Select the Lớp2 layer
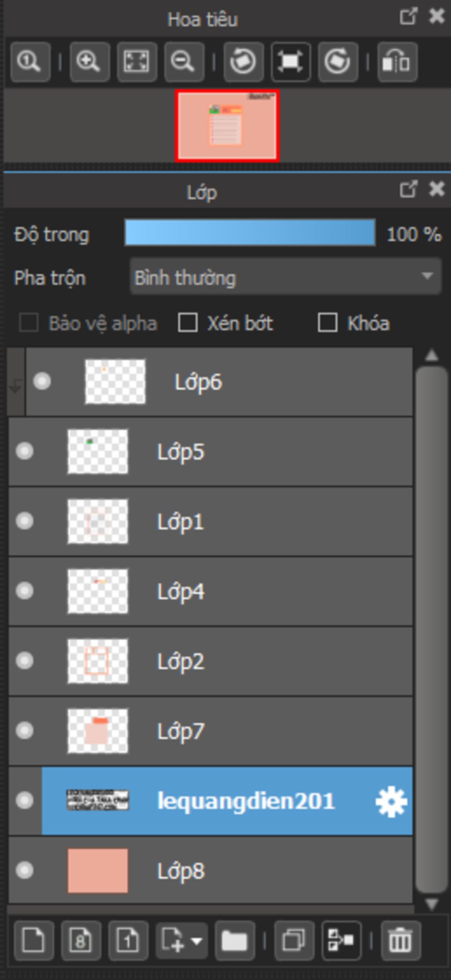This screenshot has height=980, width=451. pyautogui.click(x=211, y=661)
